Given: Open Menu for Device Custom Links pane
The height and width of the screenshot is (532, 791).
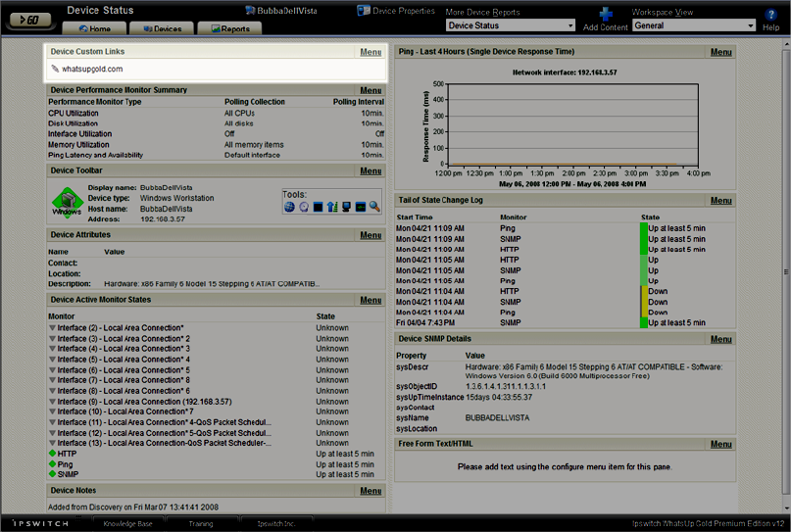Looking at the screenshot, I should [371, 51].
